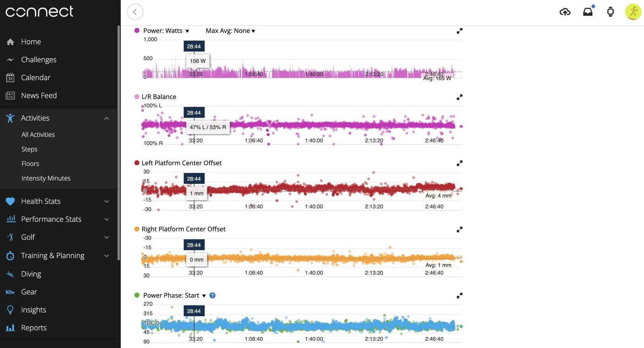Viewport: 644px width, 348px height.
Task: Open the News Feed page
Action: click(39, 96)
